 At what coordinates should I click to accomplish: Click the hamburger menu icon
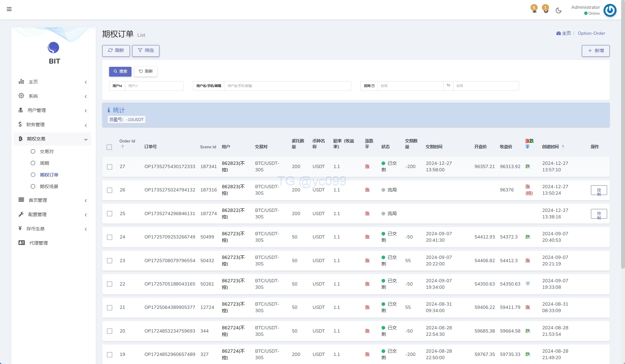click(9, 9)
